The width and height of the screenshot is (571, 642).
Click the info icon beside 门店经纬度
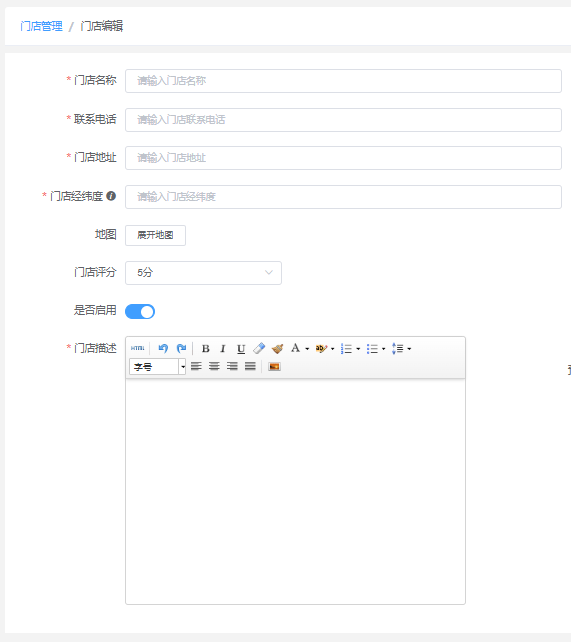(111, 196)
